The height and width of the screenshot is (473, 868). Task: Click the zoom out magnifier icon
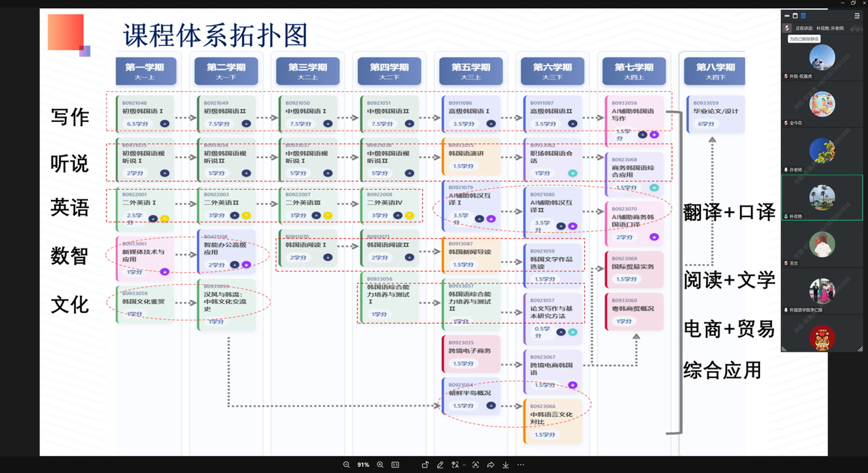pos(347,465)
